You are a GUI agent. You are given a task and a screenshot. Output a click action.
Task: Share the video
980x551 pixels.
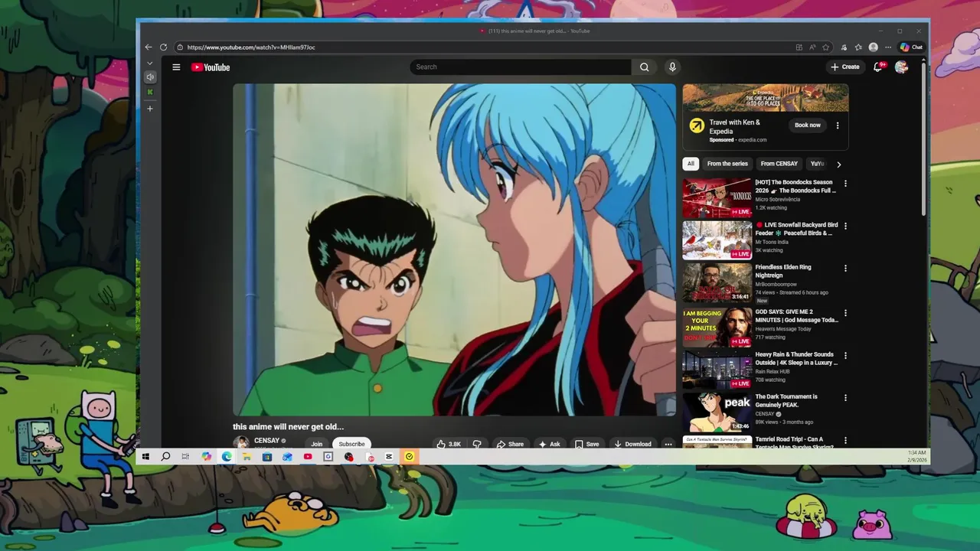coord(510,444)
